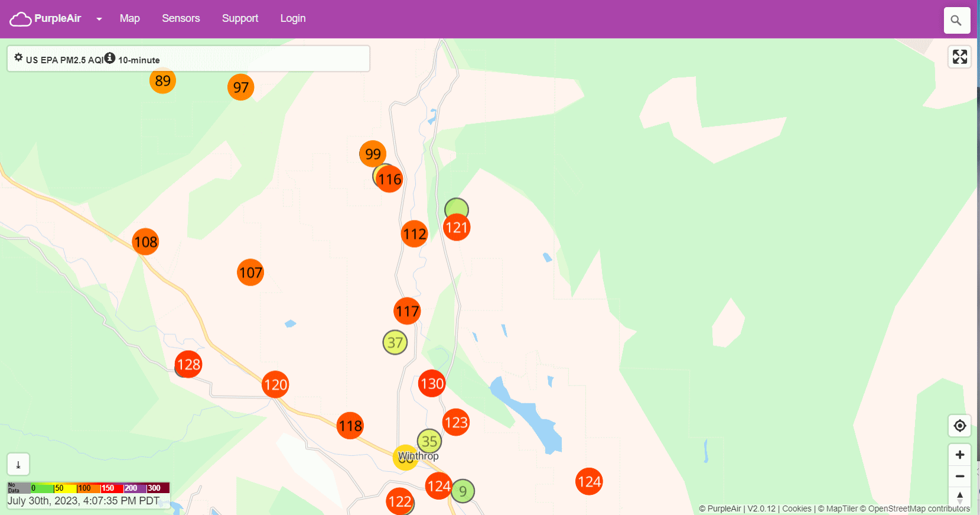The height and width of the screenshot is (515, 980).
Task: Select the sensor marker reading 128
Action: [x=188, y=364]
